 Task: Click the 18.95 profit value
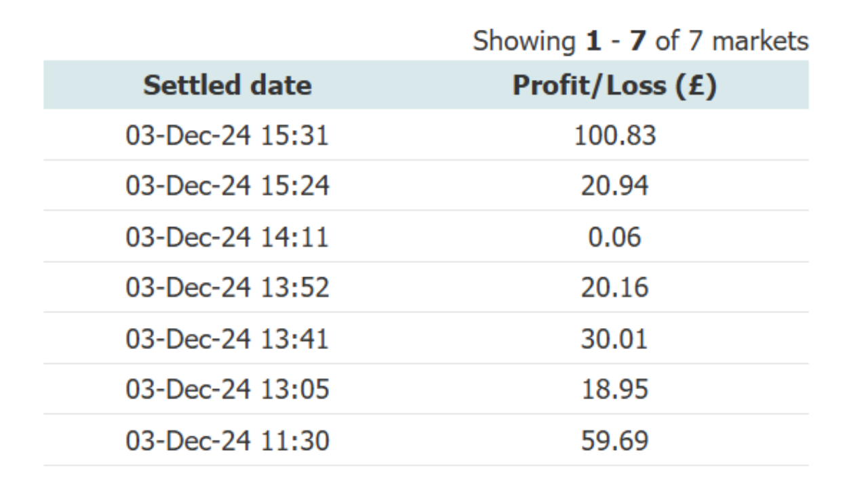point(615,389)
